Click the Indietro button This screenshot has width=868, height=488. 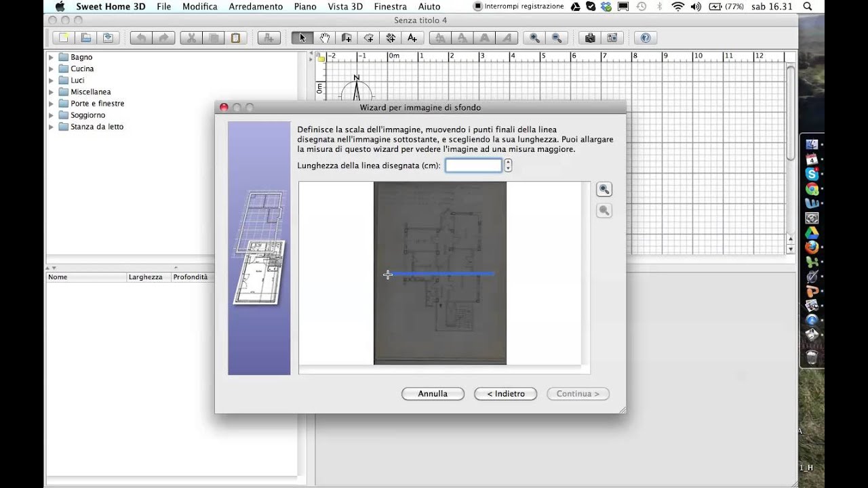tap(506, 394)
